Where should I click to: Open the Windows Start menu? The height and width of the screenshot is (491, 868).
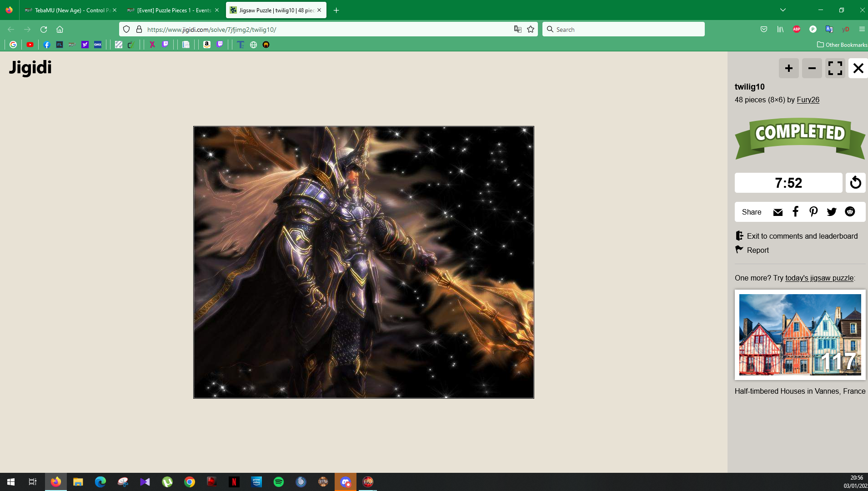(x=11, y=482)
